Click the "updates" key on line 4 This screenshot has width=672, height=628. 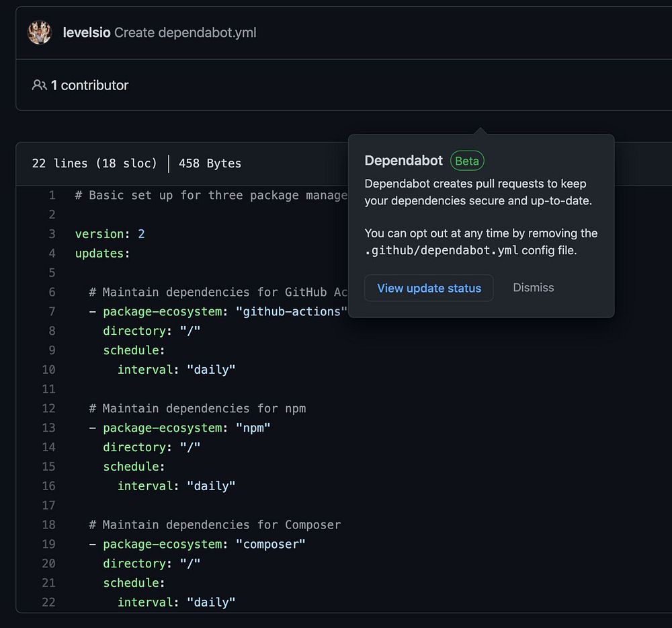[x=100, y=253]
